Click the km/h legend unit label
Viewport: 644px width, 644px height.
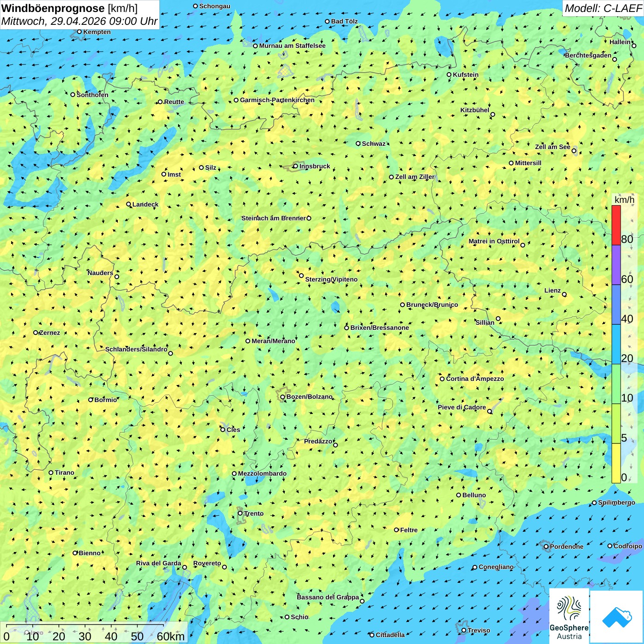pos(624,200)
